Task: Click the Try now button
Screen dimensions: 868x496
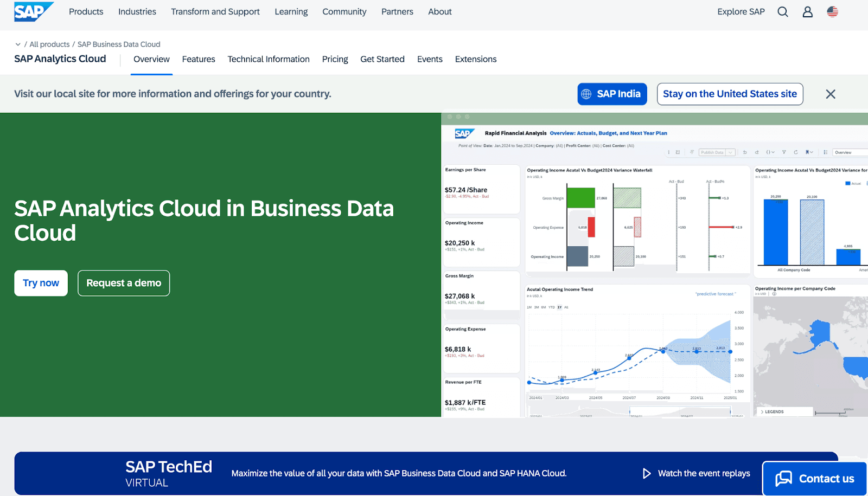Action: [x=41, y=282]
